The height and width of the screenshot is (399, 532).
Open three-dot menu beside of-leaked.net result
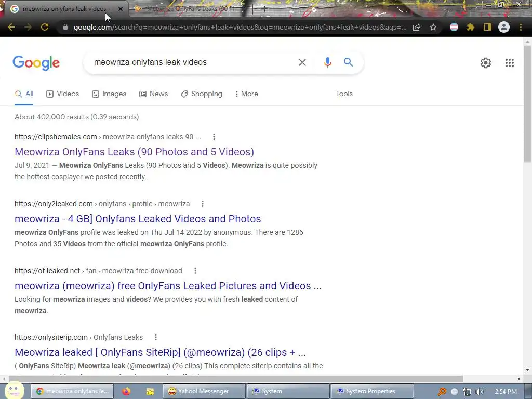click(x=195, y=271)
